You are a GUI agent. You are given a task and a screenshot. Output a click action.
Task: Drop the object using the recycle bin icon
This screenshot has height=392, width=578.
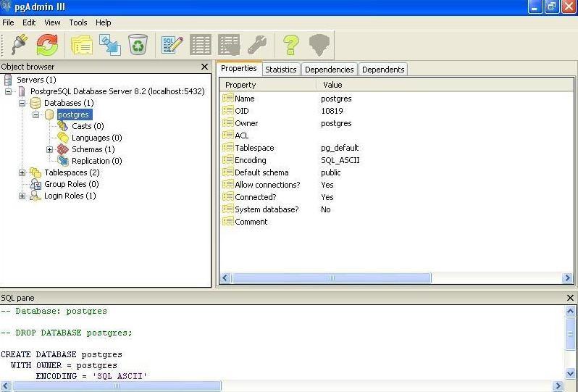[x=138, y=45]
